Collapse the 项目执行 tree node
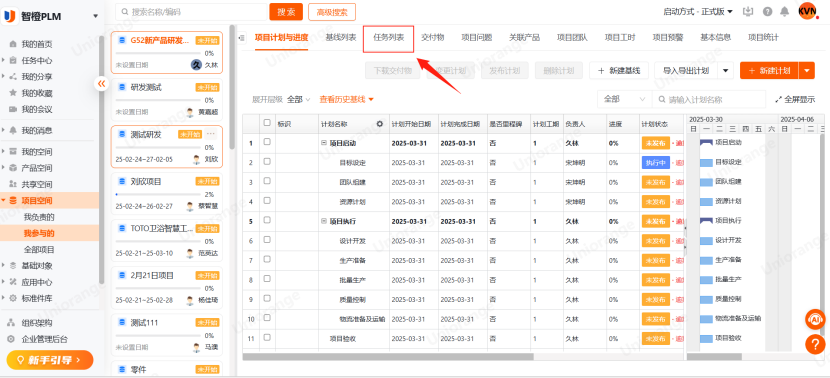 pos(324,221)
